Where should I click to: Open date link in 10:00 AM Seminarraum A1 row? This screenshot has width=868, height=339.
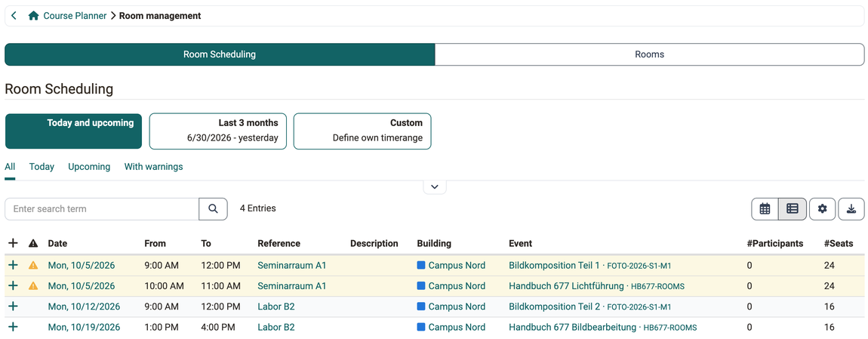(82, 286)
